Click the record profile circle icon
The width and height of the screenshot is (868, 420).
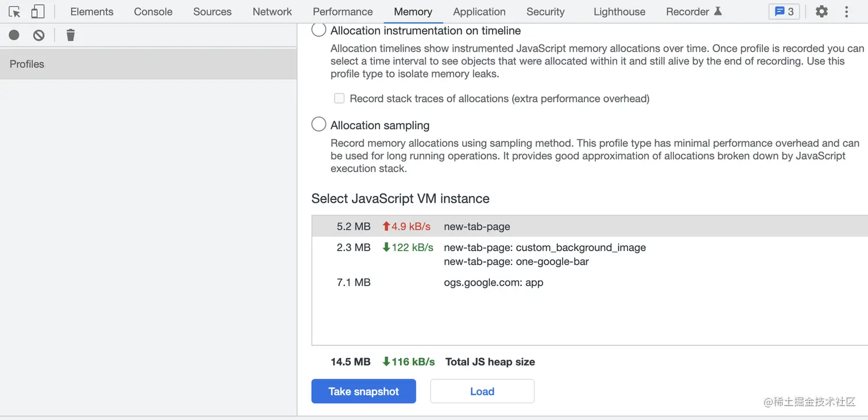click(14, 36)
